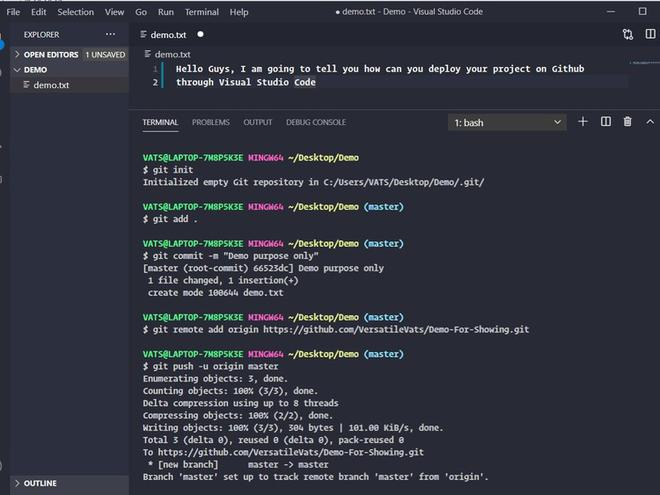Image resolution: width=660 pixels, height=495 pixels.
Task: Click the editor minimap
Action: (644, 63)
